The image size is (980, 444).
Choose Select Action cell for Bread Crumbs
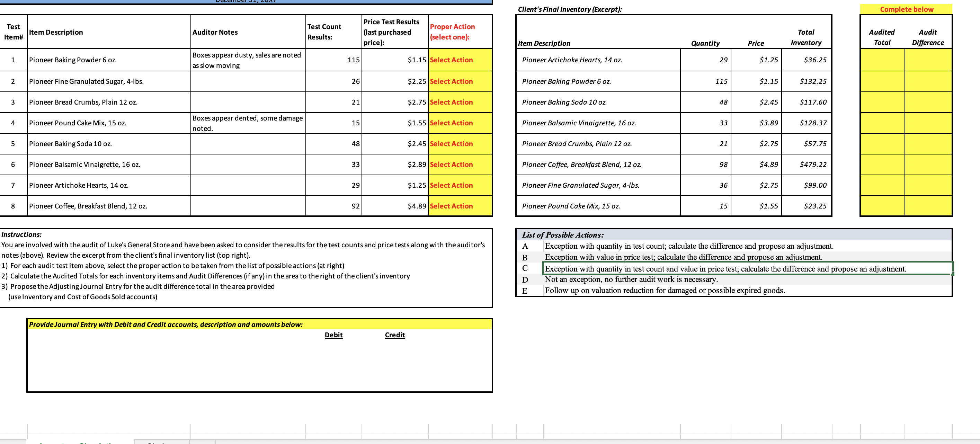pyautogui.click(x=460, y=103)
